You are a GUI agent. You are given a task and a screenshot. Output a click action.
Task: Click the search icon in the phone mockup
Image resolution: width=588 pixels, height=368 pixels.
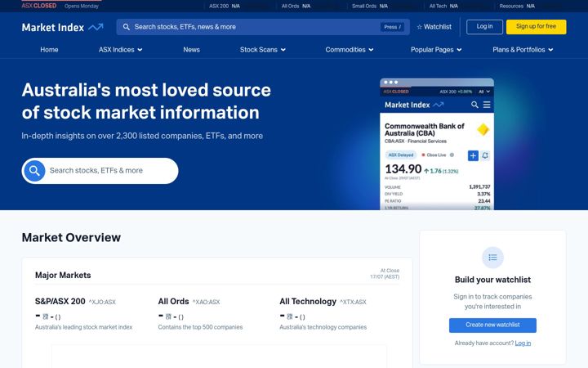(474, 105)
